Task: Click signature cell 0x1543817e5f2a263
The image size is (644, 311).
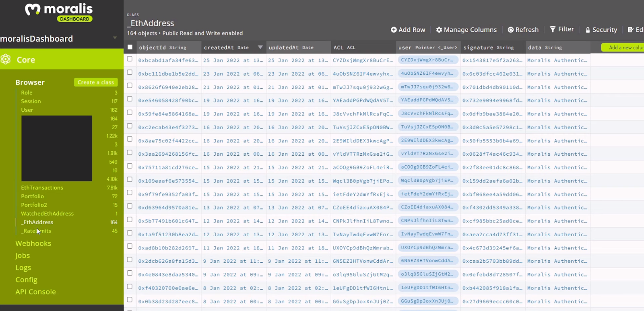Action: (493, 60)
